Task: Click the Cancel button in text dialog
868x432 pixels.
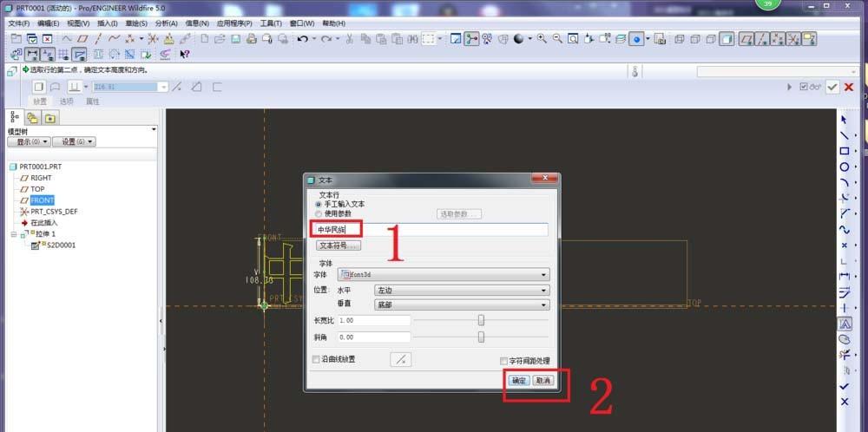Action: tap(542, 381)
